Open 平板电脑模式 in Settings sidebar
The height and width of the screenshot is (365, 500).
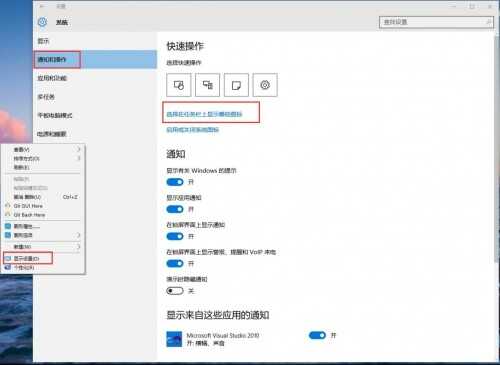(x=95, y=115)
